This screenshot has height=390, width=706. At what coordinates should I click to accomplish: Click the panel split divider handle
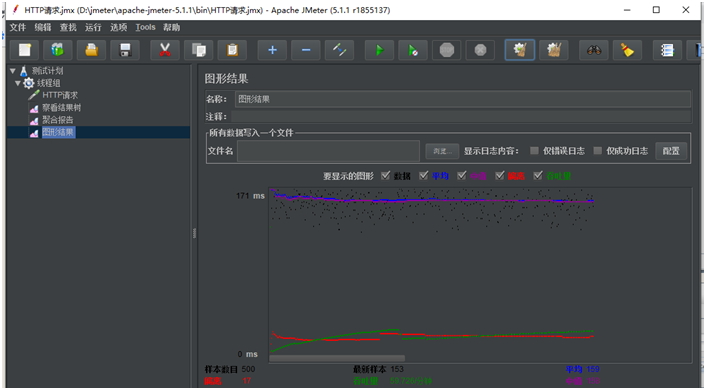(195, 233)
